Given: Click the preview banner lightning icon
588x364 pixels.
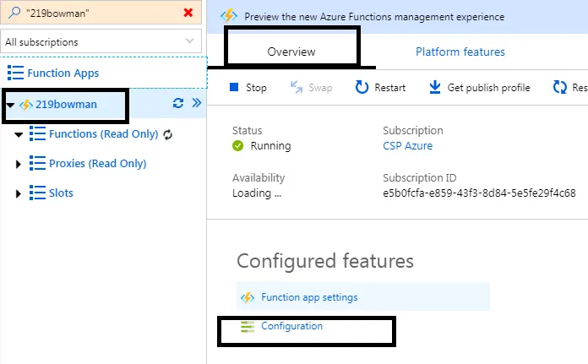Looking at the screenshot, I should (x=229, y=16).
